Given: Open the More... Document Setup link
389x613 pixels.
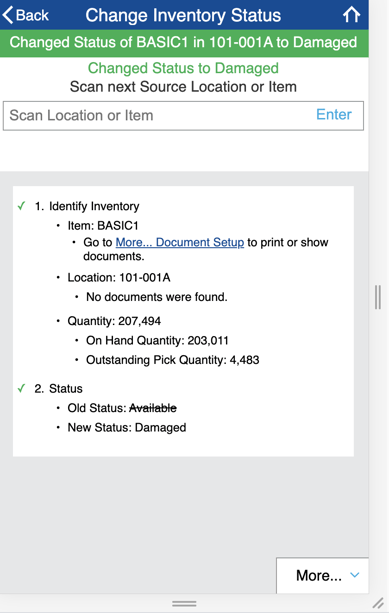Looking at the screenshot, I should (x=180, y=242).
